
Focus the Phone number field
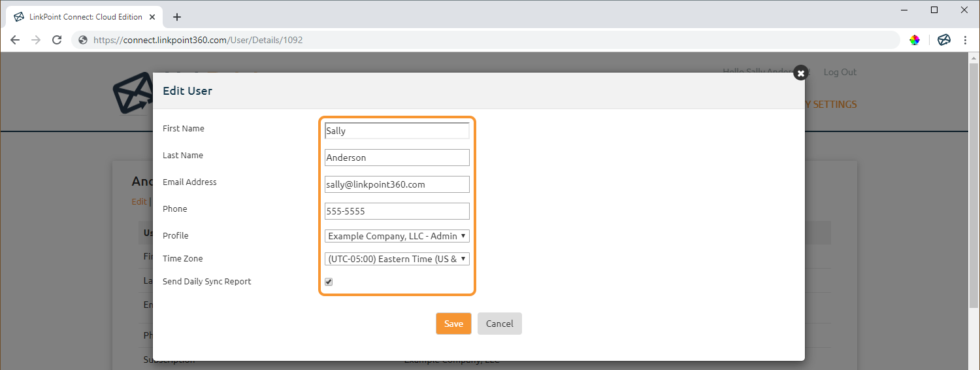(x=397, y=211)
